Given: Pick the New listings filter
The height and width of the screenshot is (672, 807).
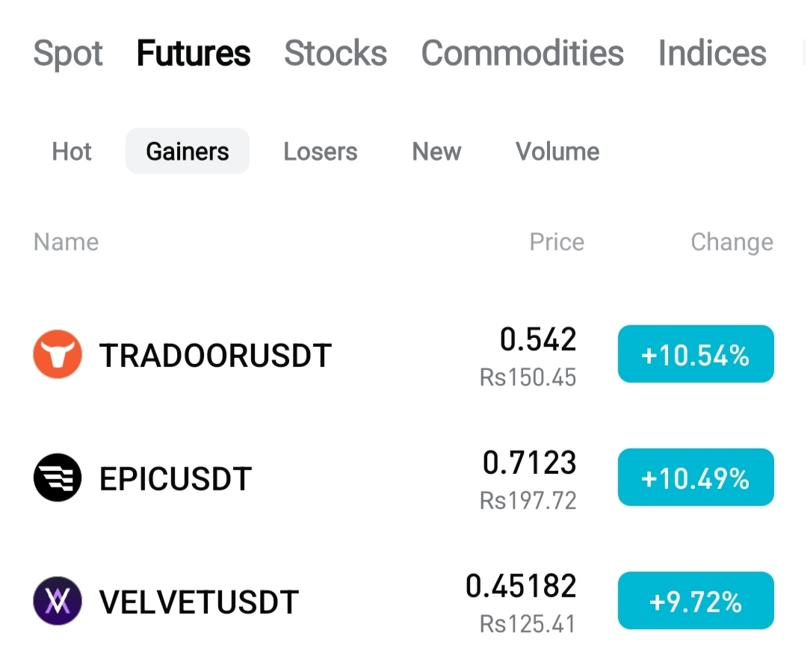Looking at the screenshot, I should coord(436,152).
